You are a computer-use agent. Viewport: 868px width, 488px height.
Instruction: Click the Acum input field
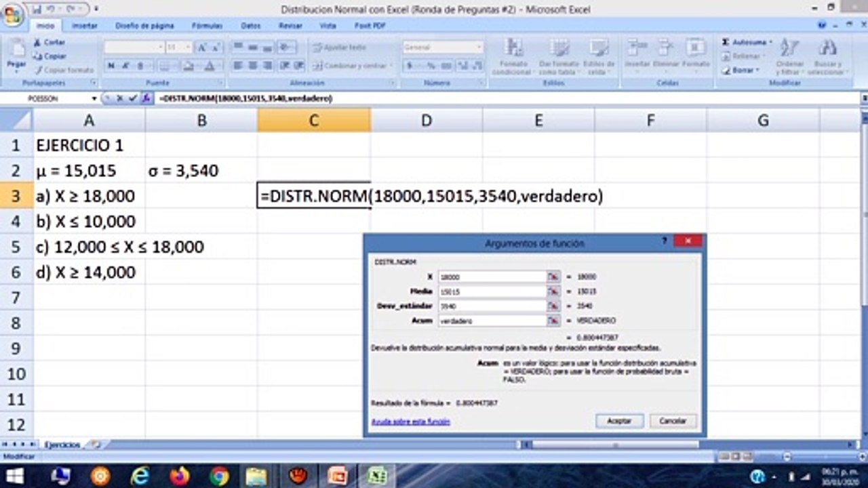492,321
